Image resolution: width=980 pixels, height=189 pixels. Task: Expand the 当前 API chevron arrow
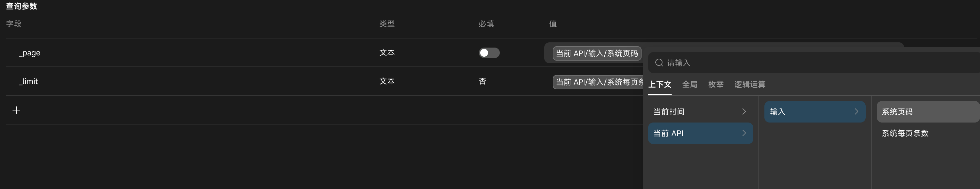coord(744,133)
